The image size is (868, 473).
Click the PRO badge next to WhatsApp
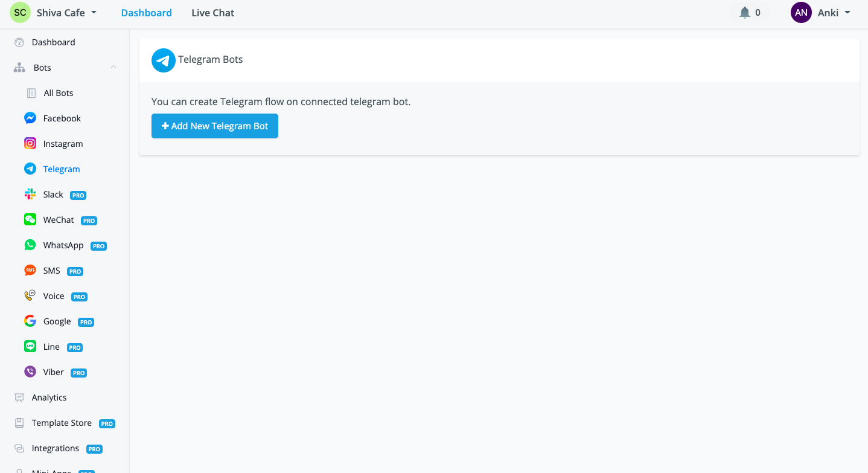[98, 246]
